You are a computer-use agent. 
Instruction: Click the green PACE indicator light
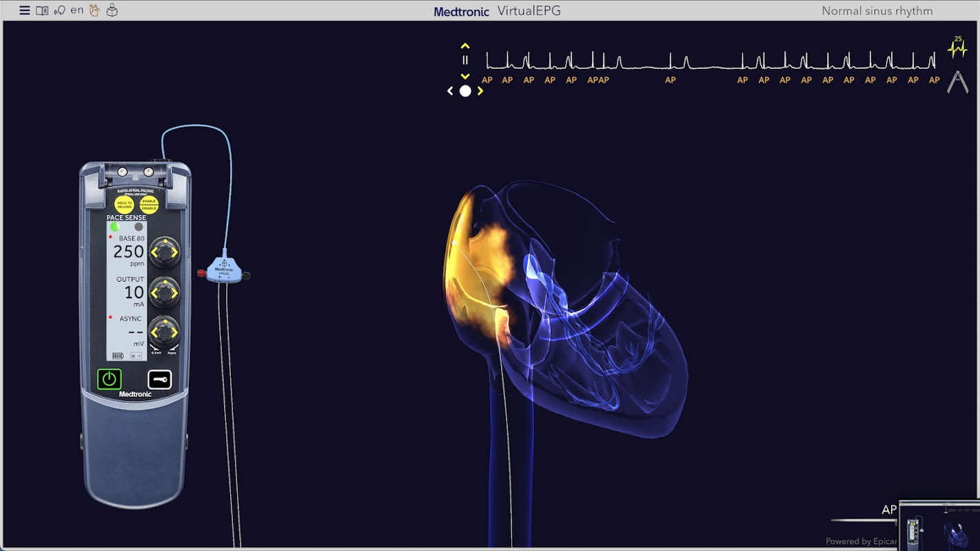[114, 227]
